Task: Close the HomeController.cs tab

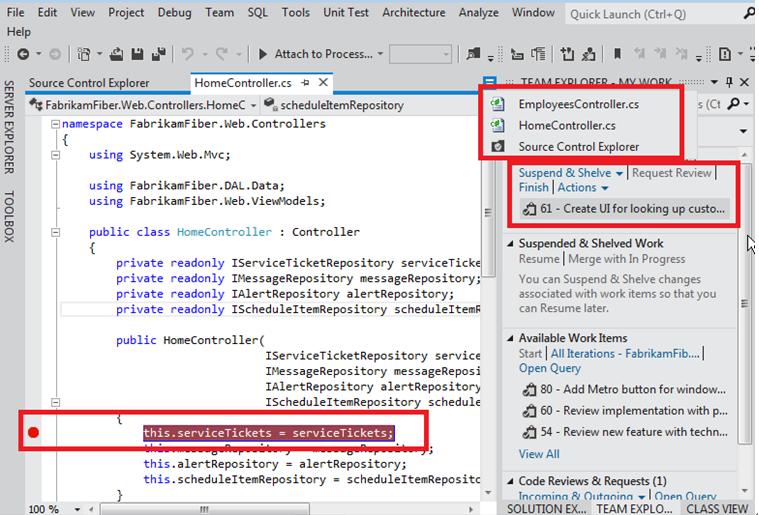Action: click(x=323, y=83)
